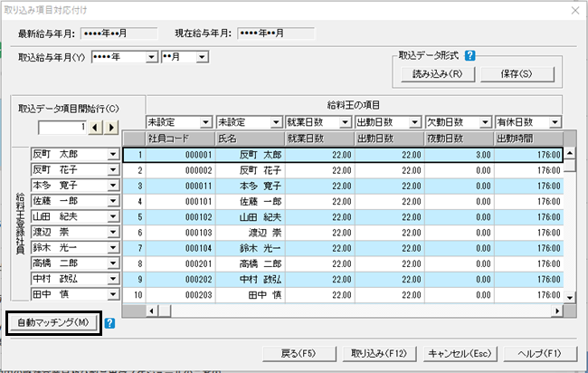The height and width of the screenshot is (373, 588).
Task: Click right arrow for 取込データ項目開始行
Action: click(111, 128)
